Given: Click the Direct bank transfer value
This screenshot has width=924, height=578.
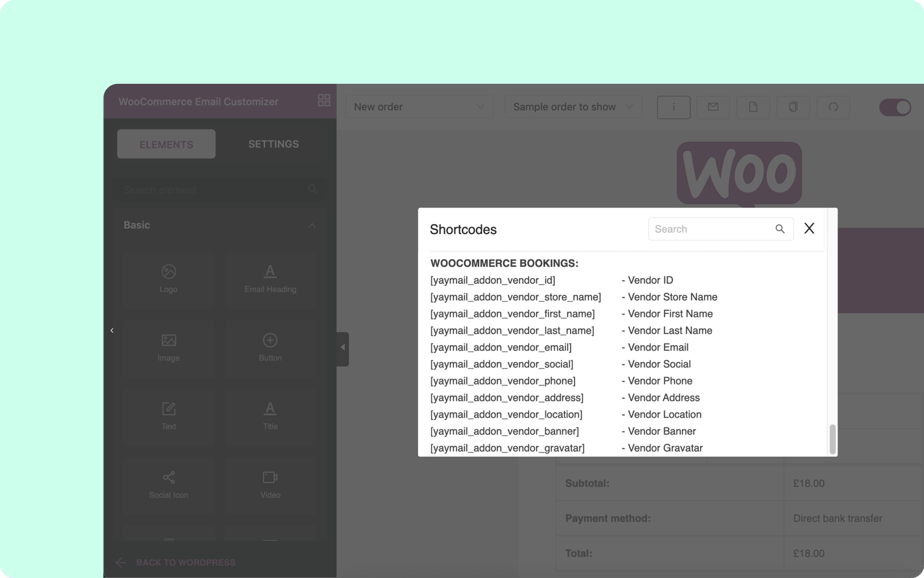Looking at the screenshot, I should point(838,518).
